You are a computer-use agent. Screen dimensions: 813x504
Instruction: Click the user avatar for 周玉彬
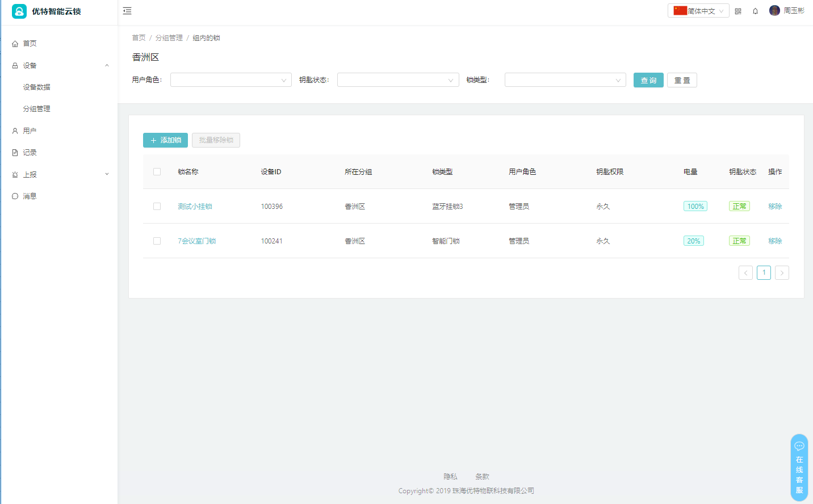(774, 11)
